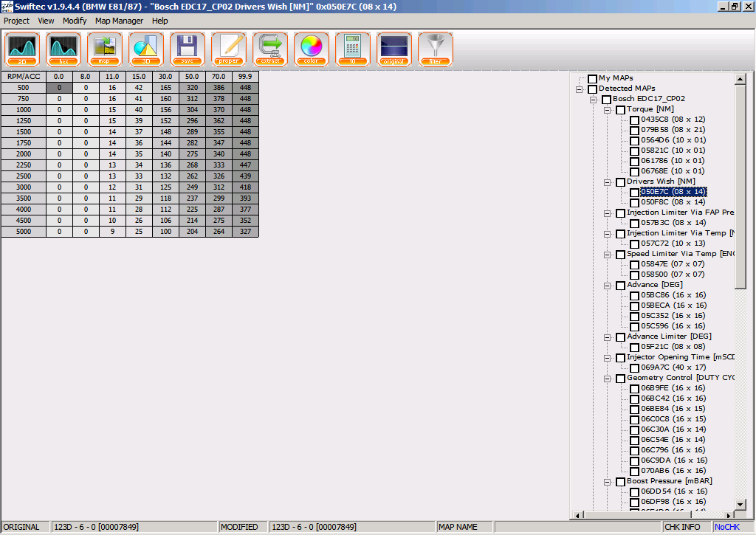Collapse the Detected MAPs tree node
This screenshot has height=535, width=756.
(x=579, y=89)
